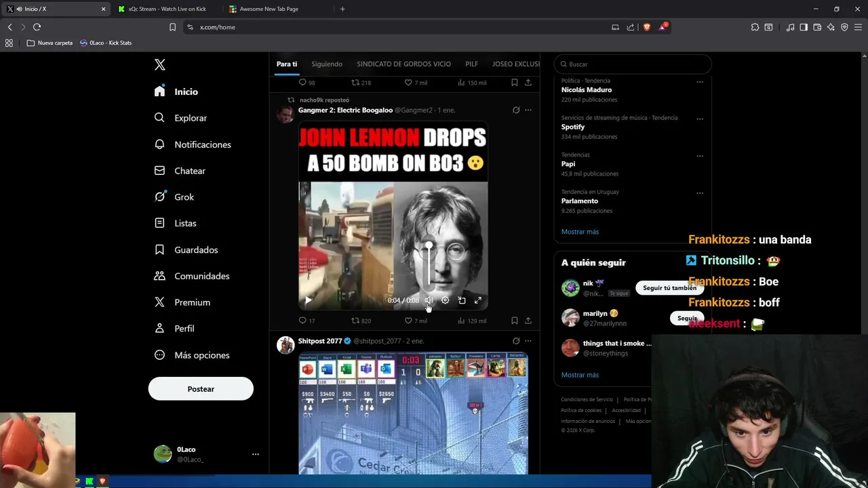Share the Gangmer2 post

(528, 321)
